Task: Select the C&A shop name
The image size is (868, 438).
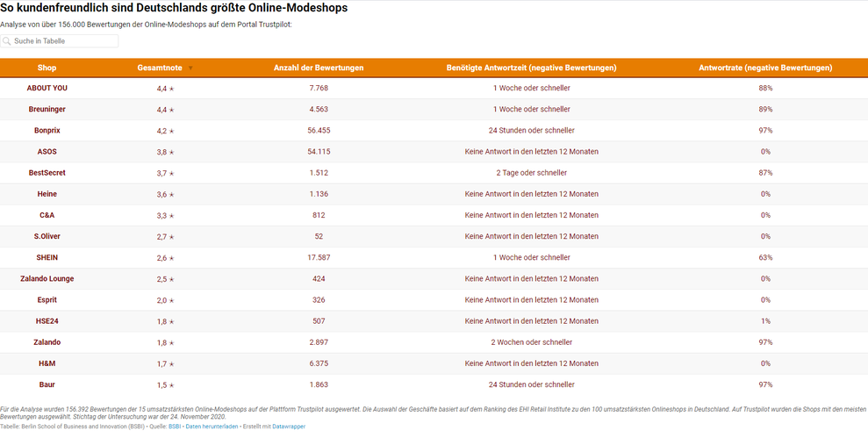Action: pyautogui.click(x=47, y=215)
